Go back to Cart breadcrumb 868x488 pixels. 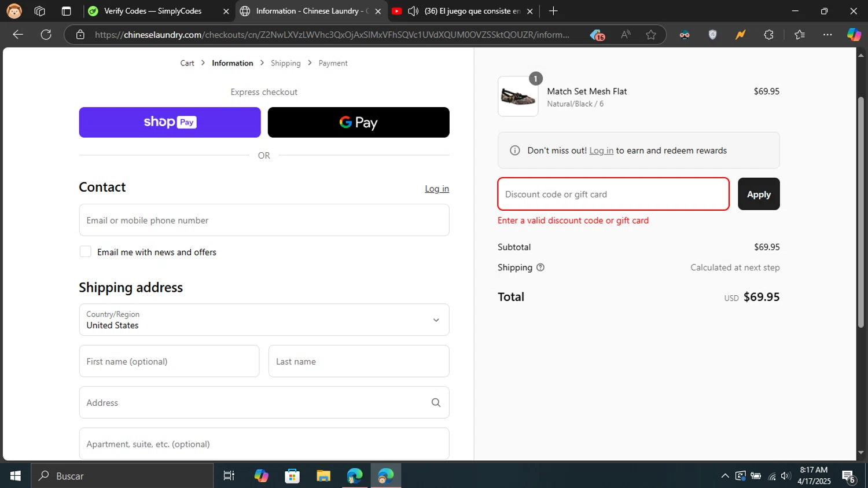(x=187, y=63)
